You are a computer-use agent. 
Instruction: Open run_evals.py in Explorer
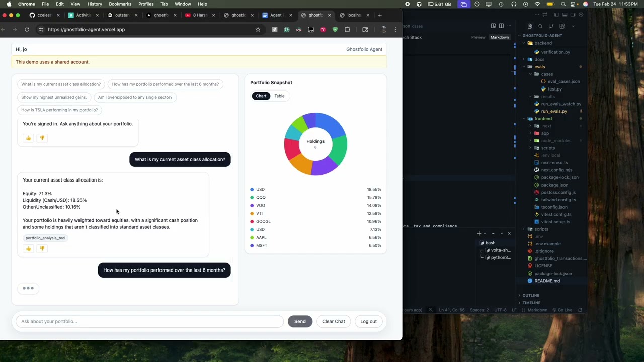click(x=554, y=111)
